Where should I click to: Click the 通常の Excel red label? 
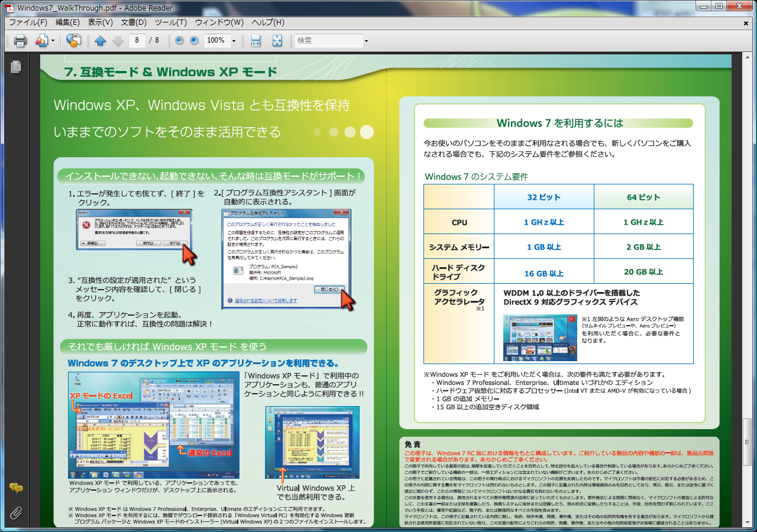point(210,452)
